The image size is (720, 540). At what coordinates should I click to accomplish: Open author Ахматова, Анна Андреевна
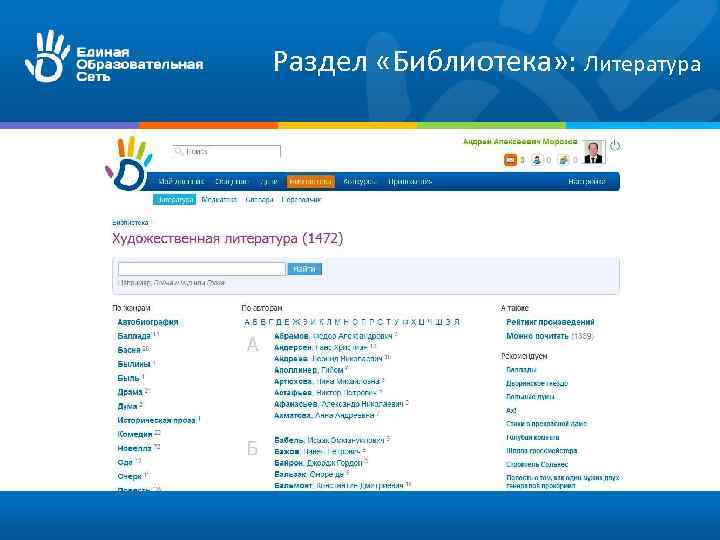[x=324, y=416]
